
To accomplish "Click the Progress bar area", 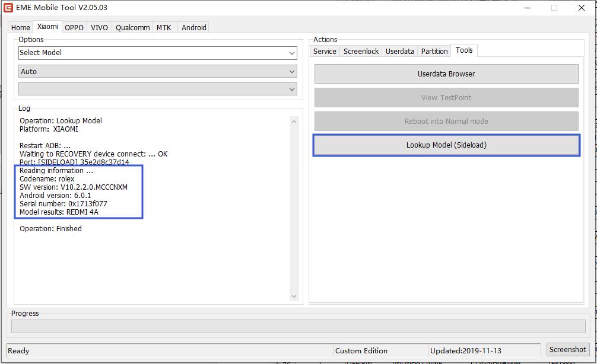I will tap(298, 327).
